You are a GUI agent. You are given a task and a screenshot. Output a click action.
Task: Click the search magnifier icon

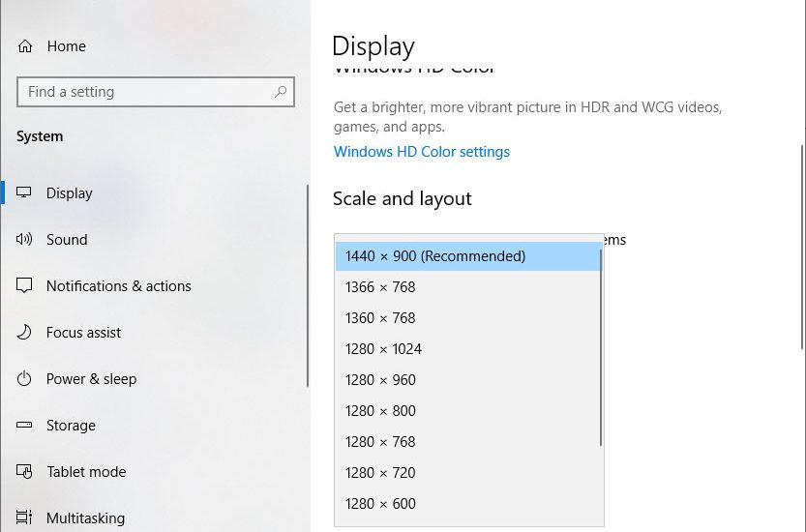click(281, 92)
